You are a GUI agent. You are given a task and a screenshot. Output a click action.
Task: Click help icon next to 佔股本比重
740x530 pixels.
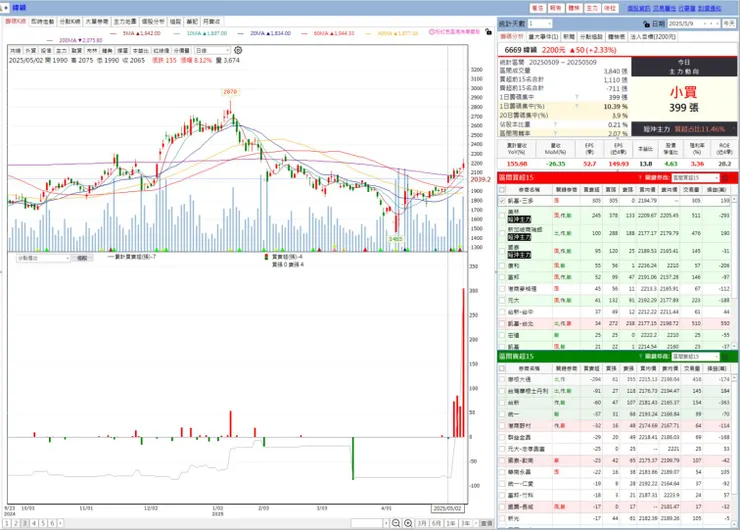(555, 125)
